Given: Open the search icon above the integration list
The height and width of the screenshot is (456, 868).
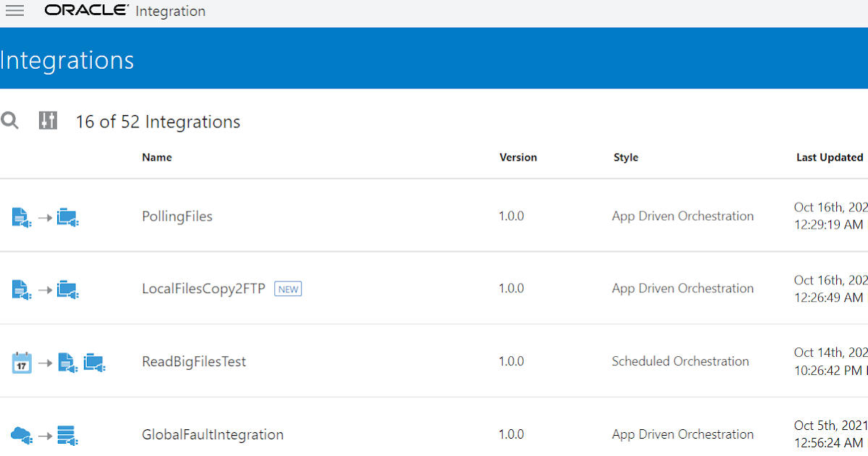Looking at the screenshot, I should [10, 120].
